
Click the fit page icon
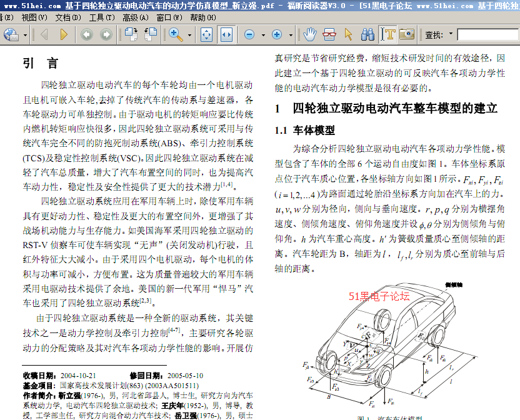[207, 34]
